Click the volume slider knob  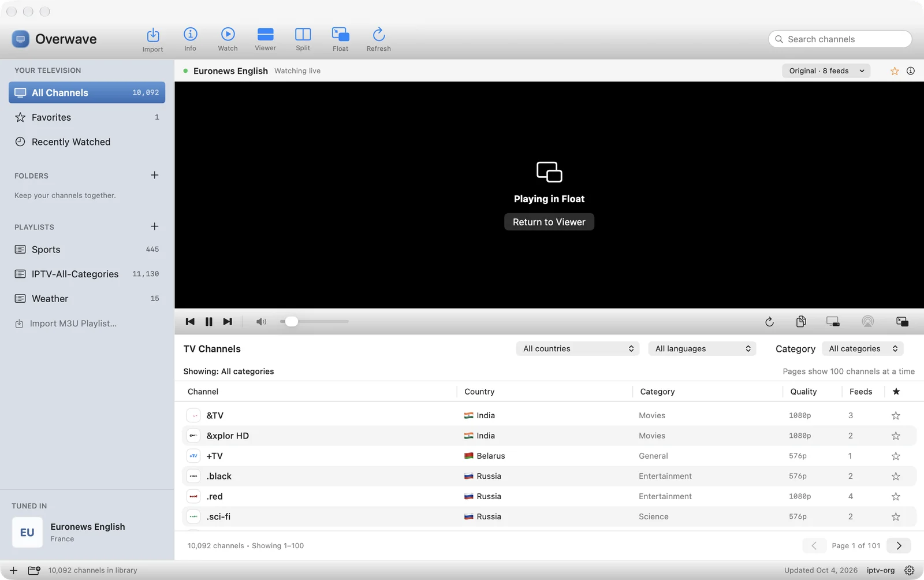click(292, 321)
